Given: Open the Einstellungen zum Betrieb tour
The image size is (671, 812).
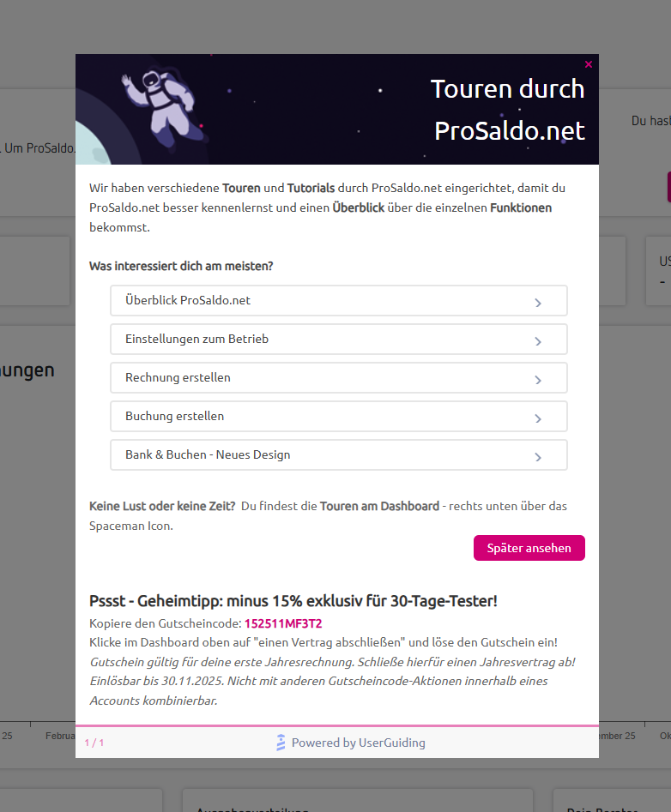Looking at the screenshot, I should 339,340.
